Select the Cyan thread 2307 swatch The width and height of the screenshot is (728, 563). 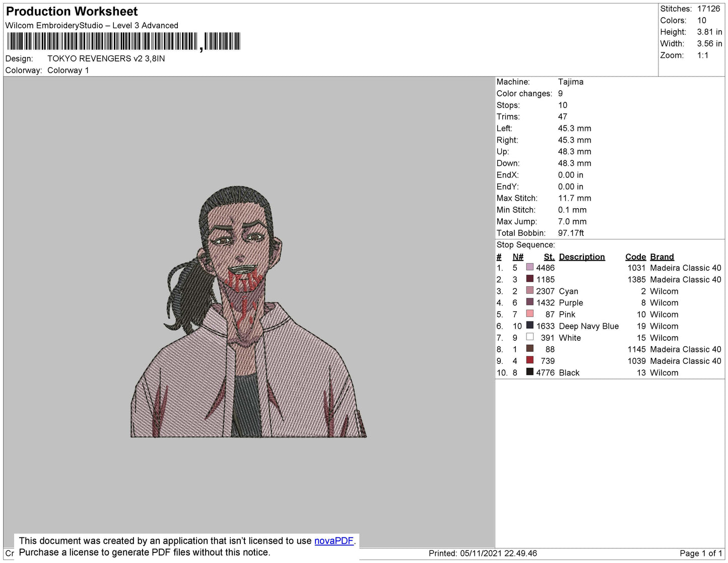(530, 290)
